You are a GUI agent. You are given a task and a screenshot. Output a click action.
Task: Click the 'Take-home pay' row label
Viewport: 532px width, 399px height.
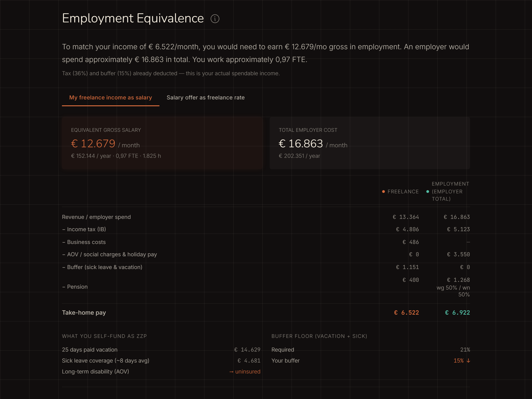click(x=84, y=313)
